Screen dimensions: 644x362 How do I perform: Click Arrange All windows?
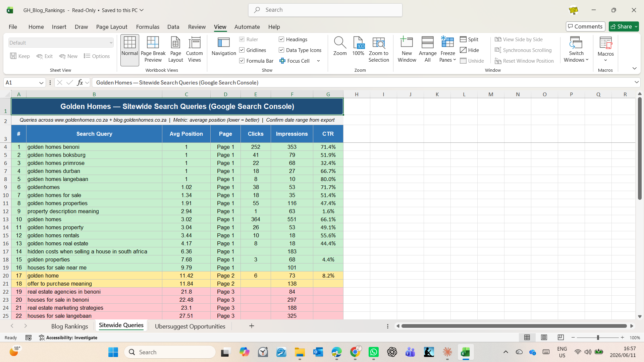[x=428, y=50]
